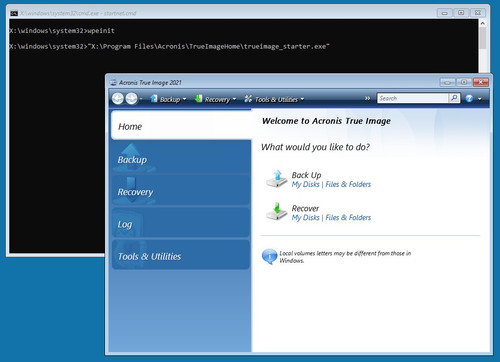Click My Disks link under Recover

pyautogui.click(x=305, y=217)
